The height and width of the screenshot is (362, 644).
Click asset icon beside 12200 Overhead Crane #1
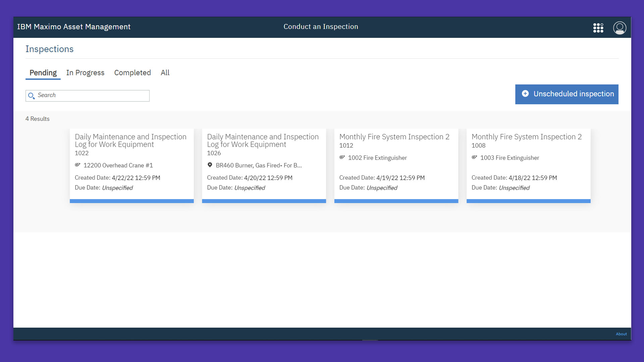(x=77, y=165)
